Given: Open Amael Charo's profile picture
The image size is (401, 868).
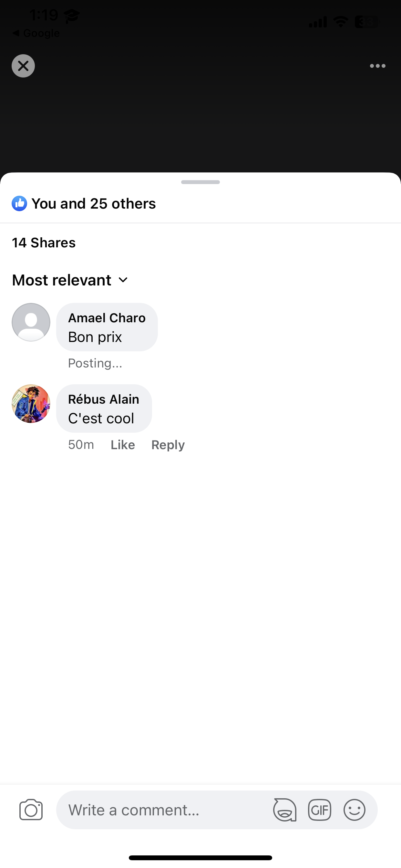Looking at the screenshot, I should point(31,322).
